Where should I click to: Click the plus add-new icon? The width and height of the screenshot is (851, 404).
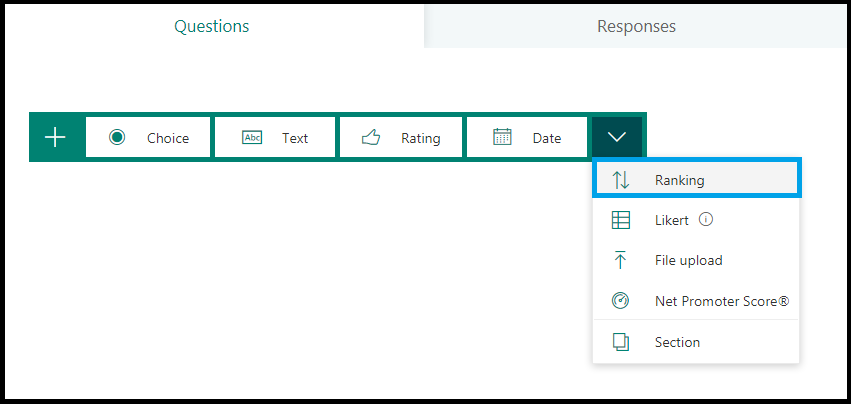coord(55,137)
